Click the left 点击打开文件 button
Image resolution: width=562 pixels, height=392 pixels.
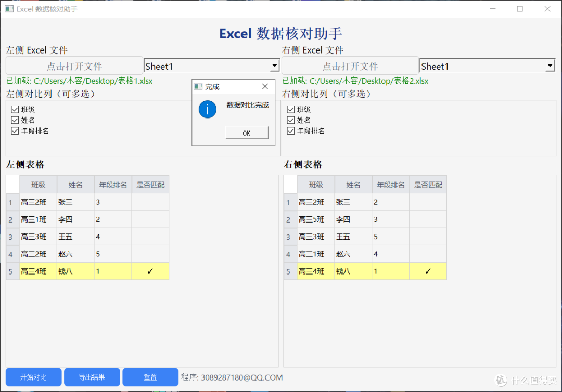74,66
